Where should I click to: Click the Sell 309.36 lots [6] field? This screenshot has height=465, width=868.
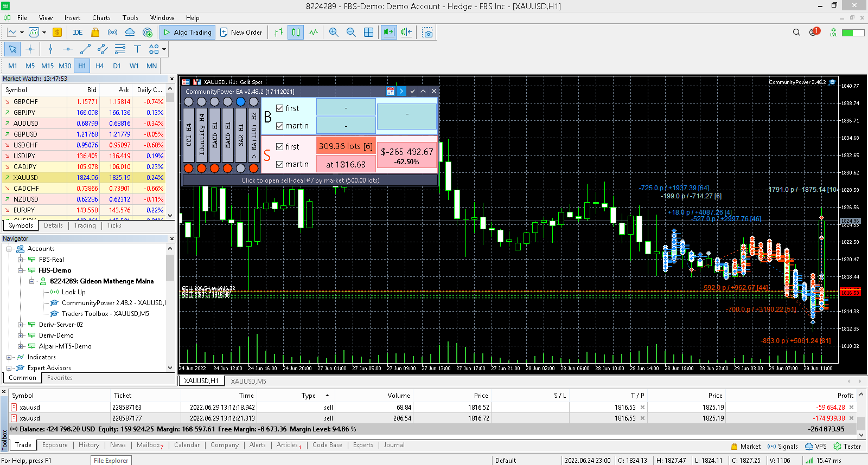click(x=346, y=146)
